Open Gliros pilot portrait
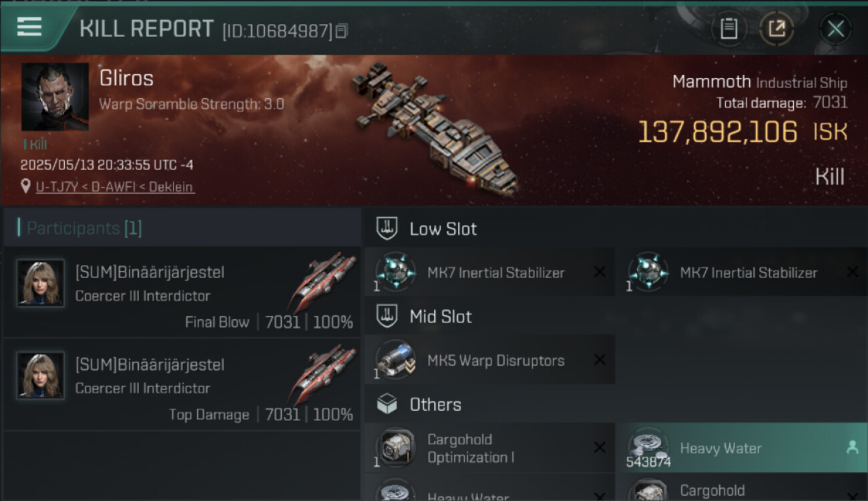 click(x=55, y=97)
